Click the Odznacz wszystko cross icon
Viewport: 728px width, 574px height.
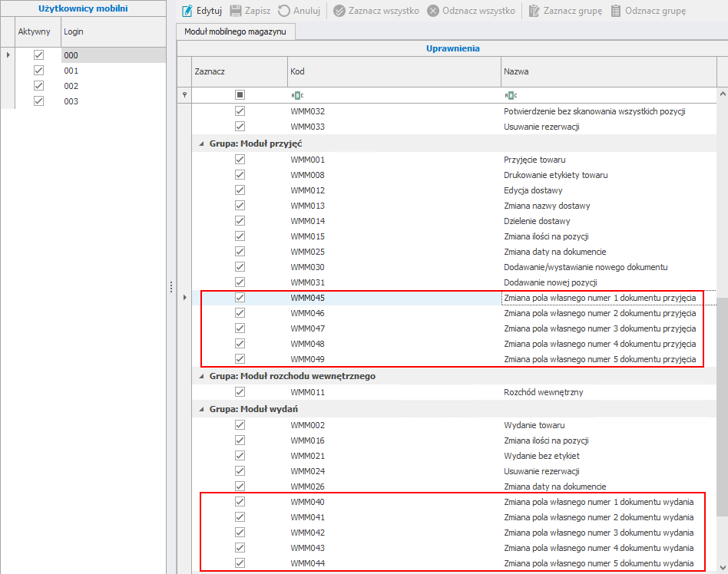[433, 12]
